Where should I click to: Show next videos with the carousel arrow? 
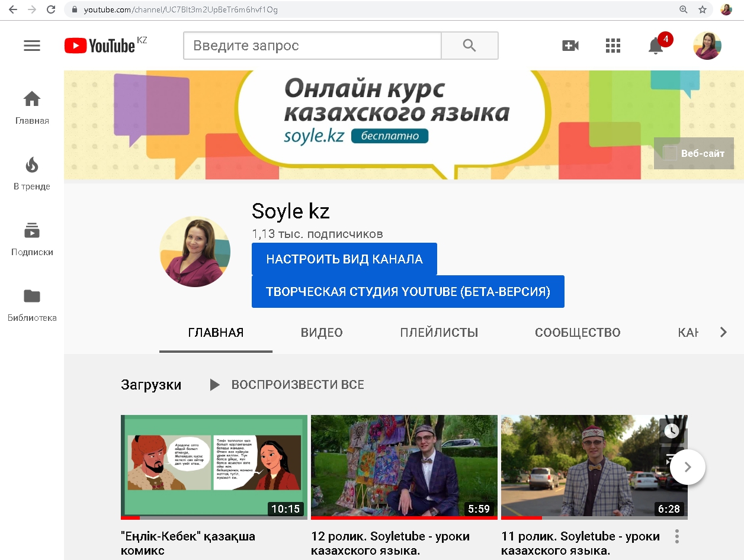pos(688,467)
